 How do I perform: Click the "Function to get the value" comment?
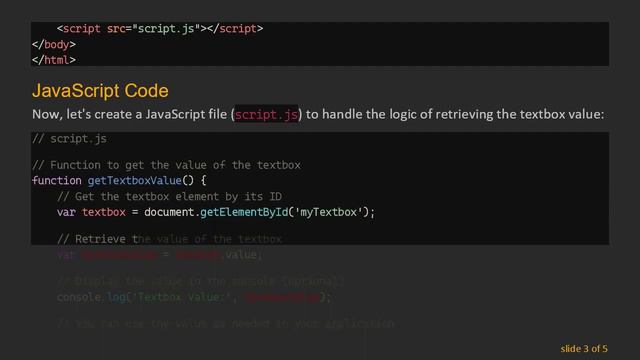[x=166, y=165]
